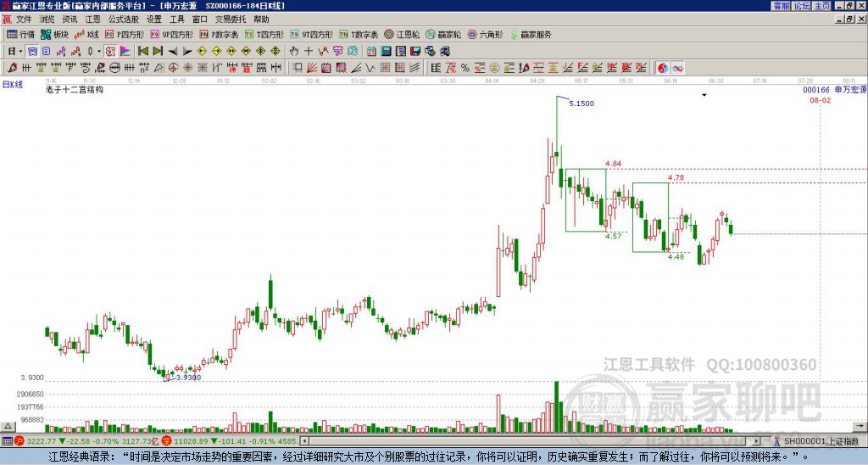
Task: Select the crosshair plus tool
Action: coord(309,51)
